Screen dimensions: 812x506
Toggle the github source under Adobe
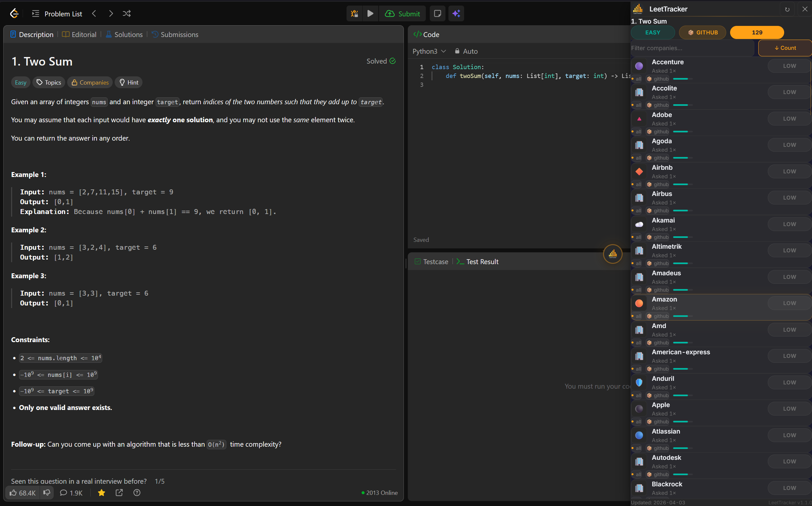657,131
